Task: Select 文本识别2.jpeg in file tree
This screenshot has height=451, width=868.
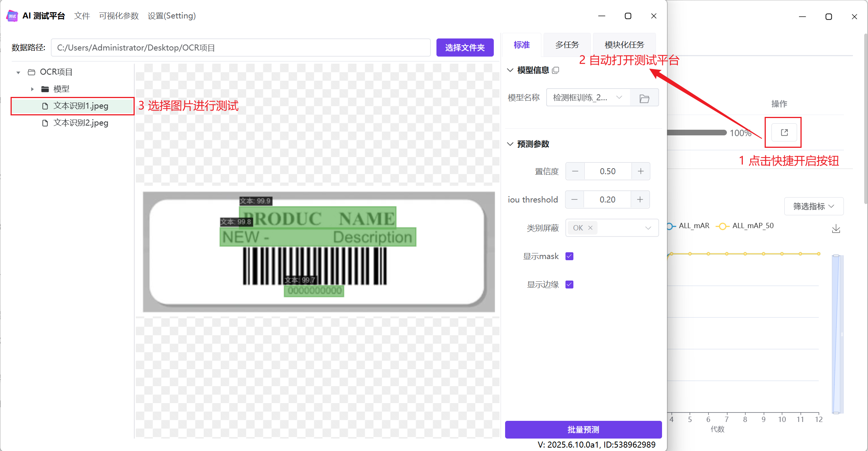Action: point(72,123)
